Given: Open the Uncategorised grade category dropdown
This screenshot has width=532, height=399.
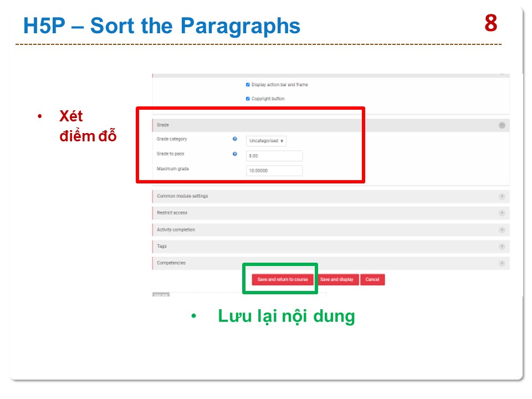Looking at the screenshot, I should [267, 141].
